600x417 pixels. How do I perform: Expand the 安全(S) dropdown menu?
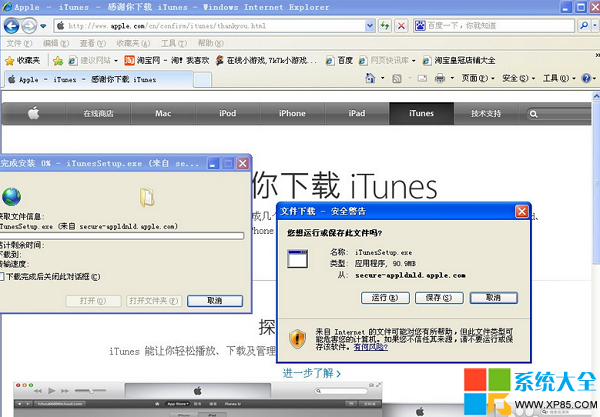point(518,78)
